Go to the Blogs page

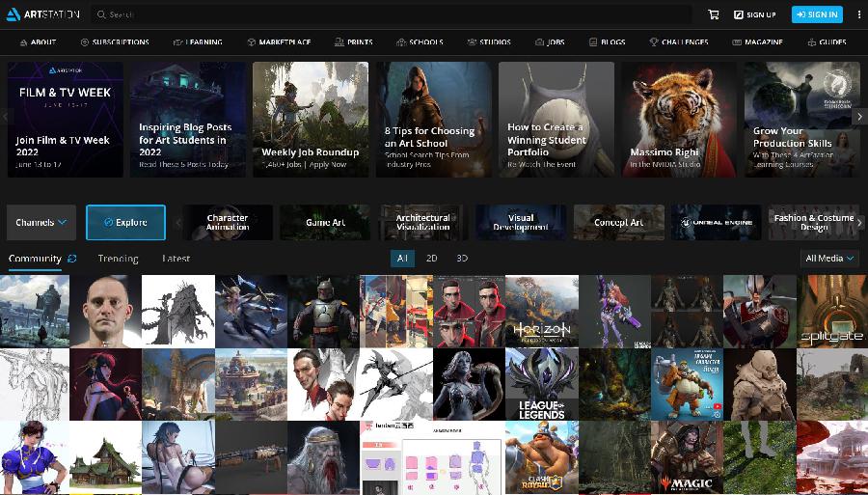coord(607,42)
